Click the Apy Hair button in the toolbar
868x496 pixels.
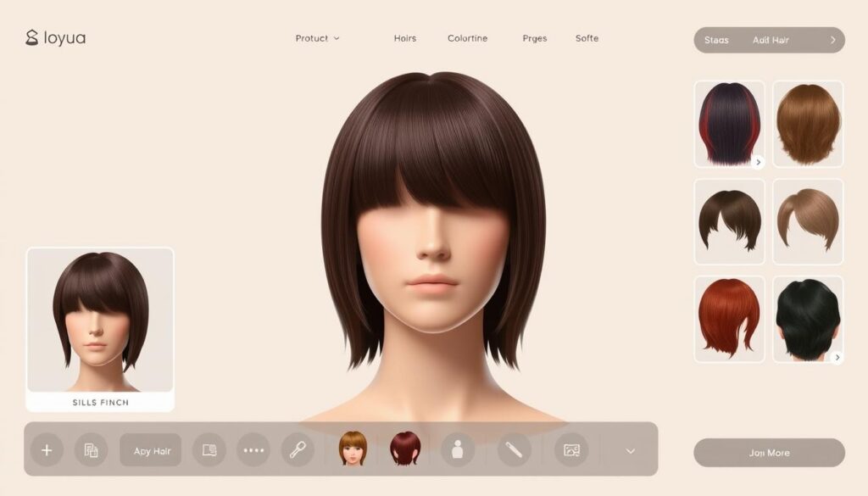pyautogui.click(x=153, y=450)
